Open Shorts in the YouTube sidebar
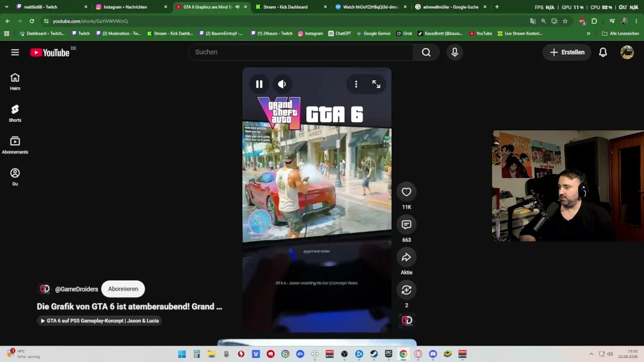The image size is (644, 362). [x=15, y=114]
